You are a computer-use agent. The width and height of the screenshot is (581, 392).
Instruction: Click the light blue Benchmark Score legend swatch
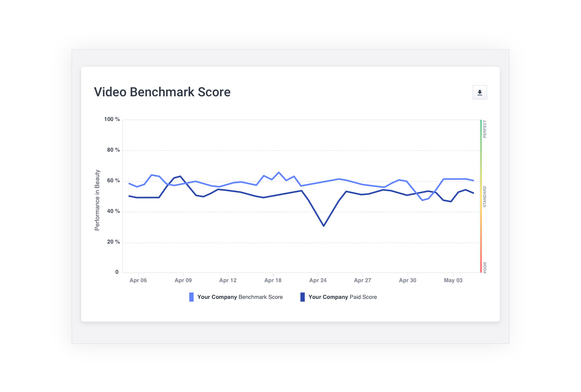click(191, 297)
